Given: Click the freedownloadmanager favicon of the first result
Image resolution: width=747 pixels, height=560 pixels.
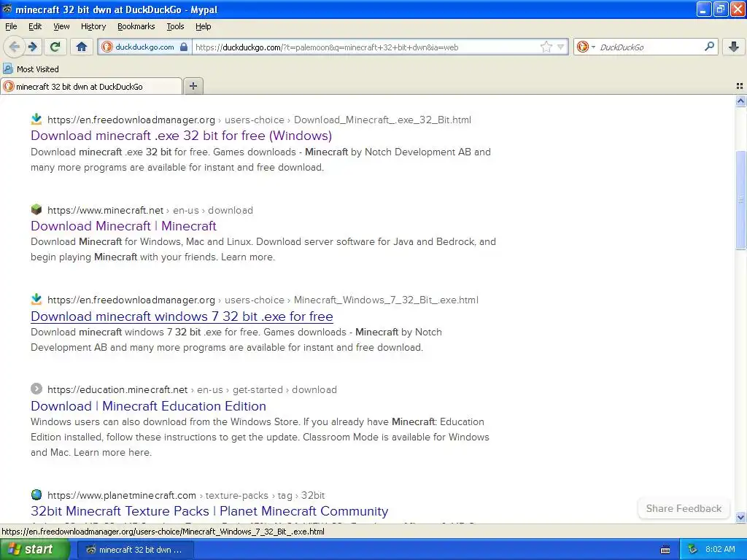Looking at the screenshot, I should pyautogui.click(x=36, y=119).
